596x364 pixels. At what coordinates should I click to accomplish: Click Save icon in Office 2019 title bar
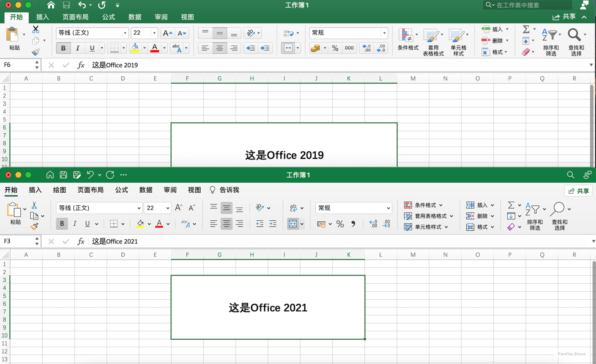tap(66, 5)
